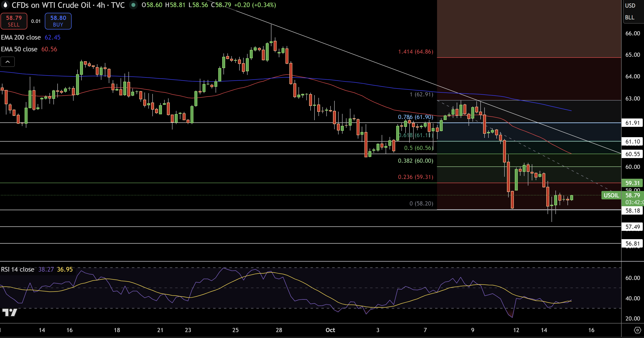Image resolution: width=644 pixels, height=338 pixels.
Task: Select the RSI 14 close indicator legend
Action: point(17,269)
